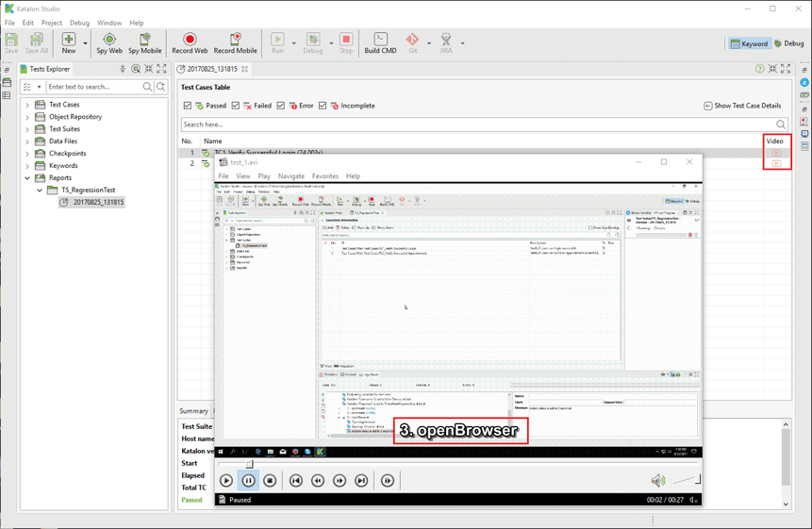812x529 pixels.
Task: Expand the Keywords node
Action: 27,166
